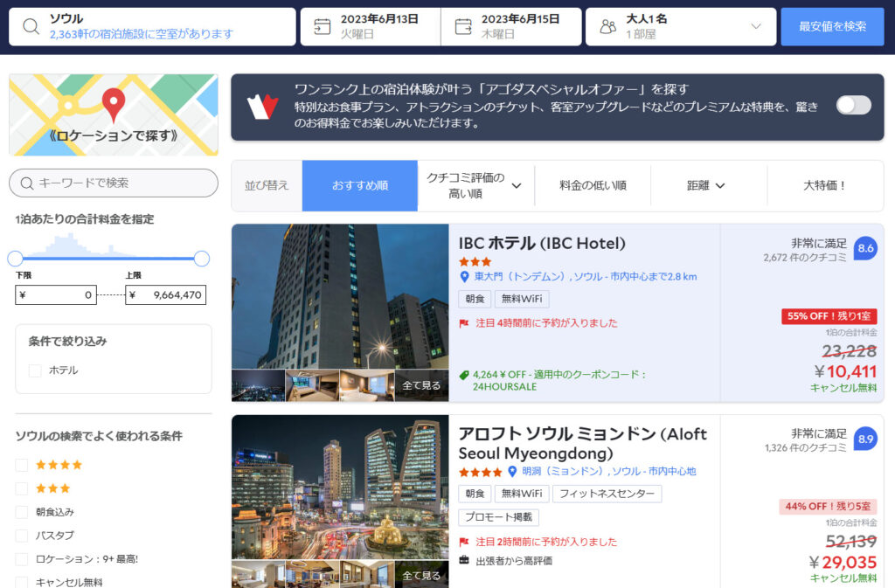Click the IBC Hotel price ¥10,411
The height and width of the screenshot is (588, 895).
click(x=845, y=372)
